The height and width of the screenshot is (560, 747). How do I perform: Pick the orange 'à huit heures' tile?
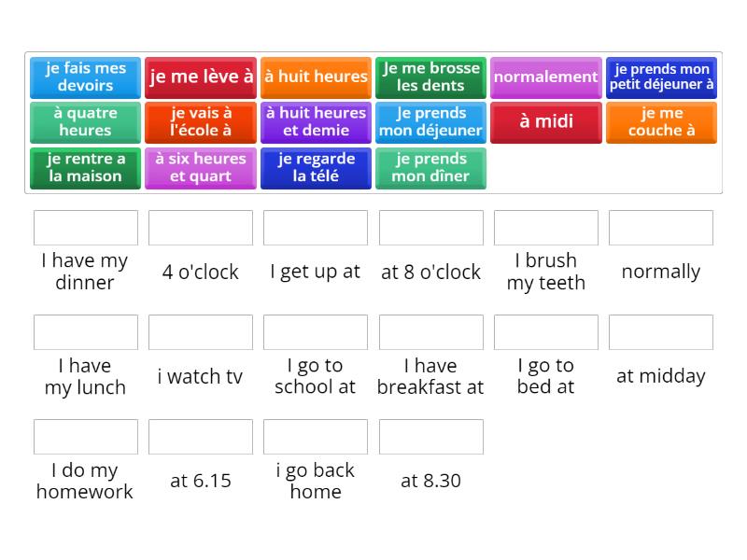click(316, 77)
